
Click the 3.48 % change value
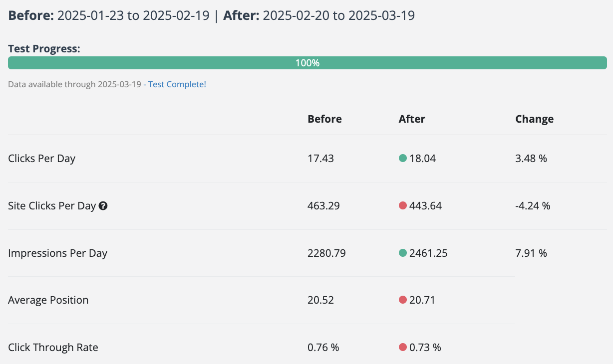[x=531, y=159]
